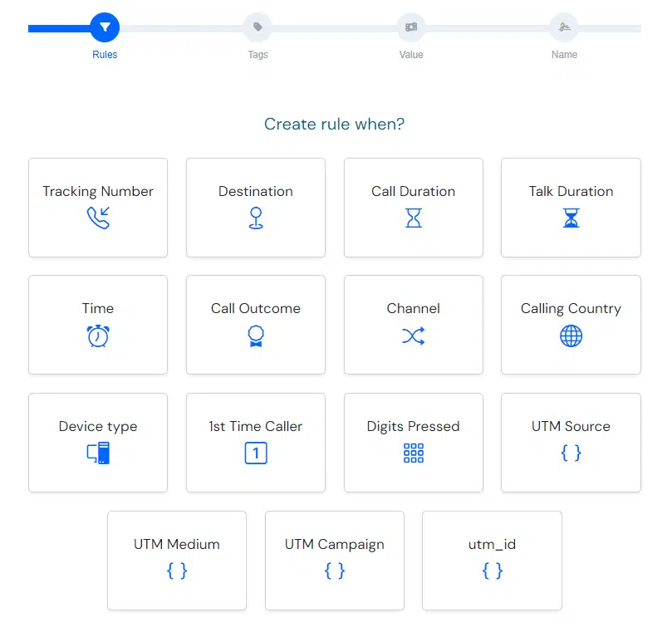Switch to the Name step
672x627 pixels.
click(x=564, y=27)
